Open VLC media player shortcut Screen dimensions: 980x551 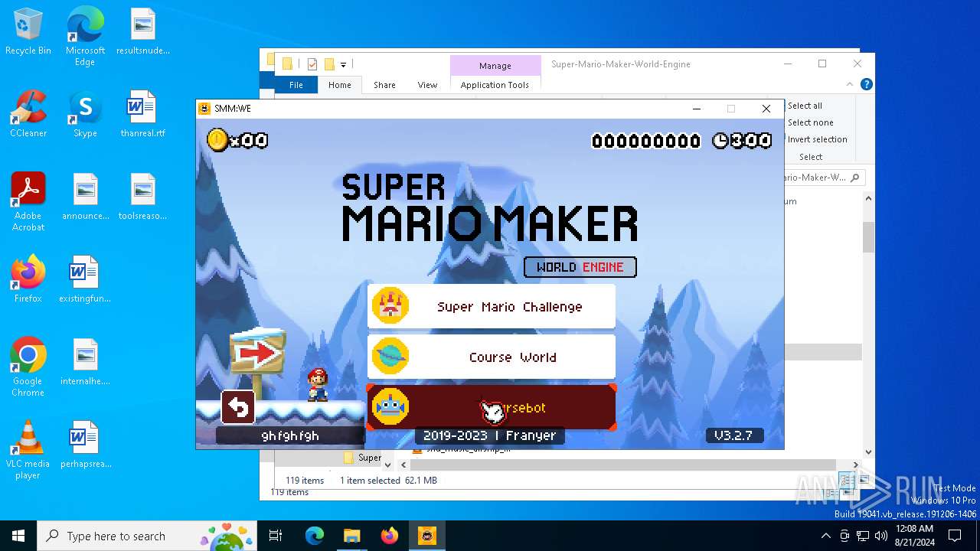coord(28,450)
